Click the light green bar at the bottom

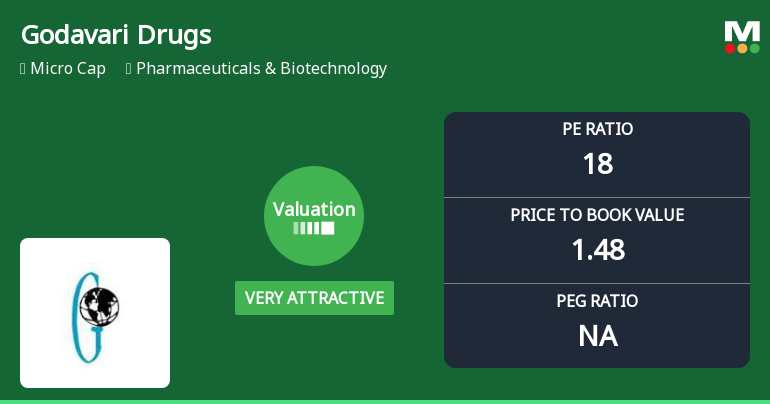385,401
